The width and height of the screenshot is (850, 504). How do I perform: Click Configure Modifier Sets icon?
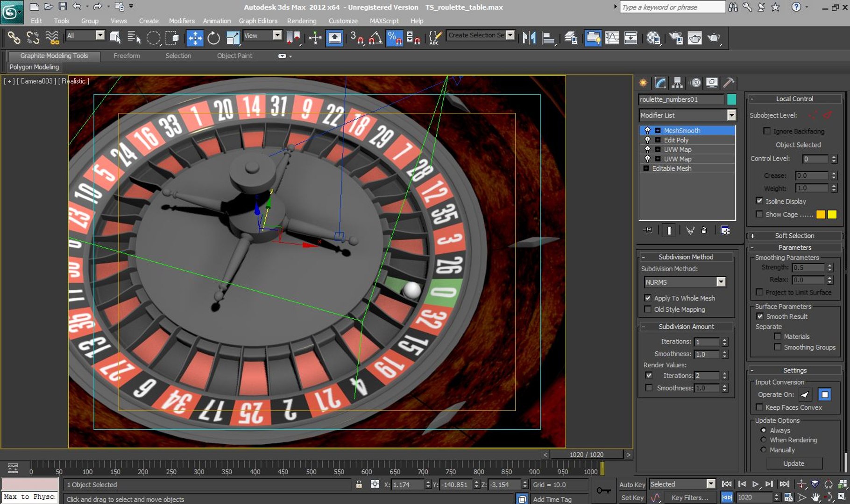click(x=725, y=230)
